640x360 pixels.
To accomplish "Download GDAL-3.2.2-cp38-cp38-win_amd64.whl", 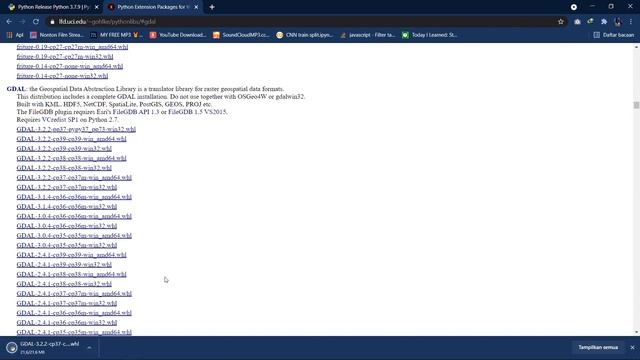I will [71, 158].
